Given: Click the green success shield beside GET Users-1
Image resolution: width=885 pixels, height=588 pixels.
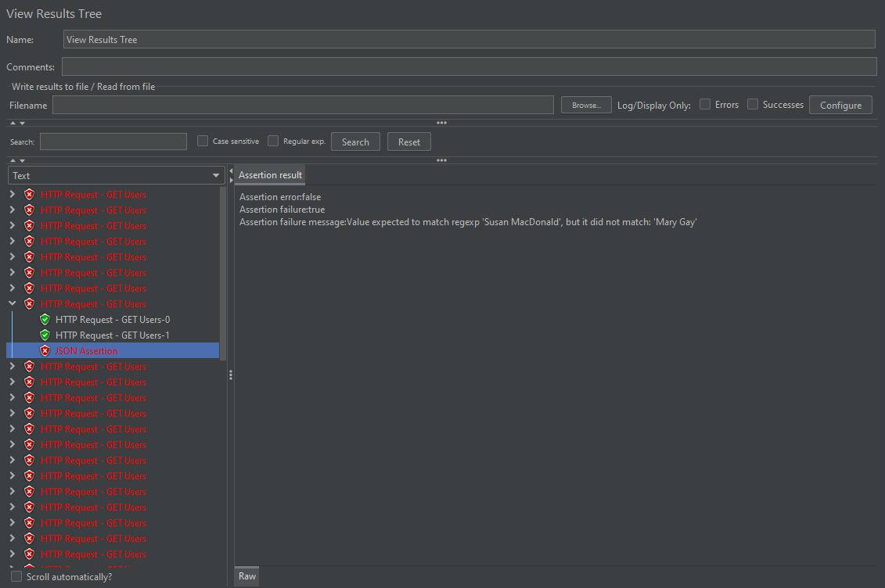Looking at the screenshot, I should 45,335.
